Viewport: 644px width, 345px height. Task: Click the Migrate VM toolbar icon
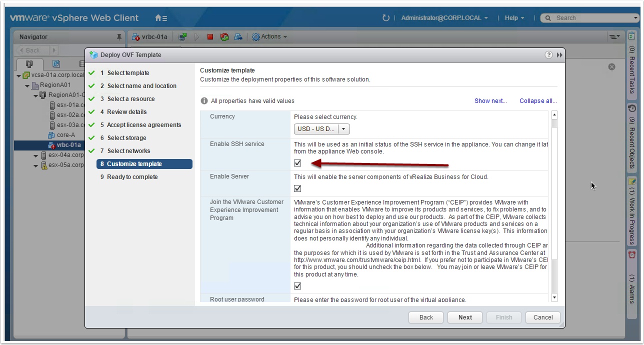pos(238,36)
